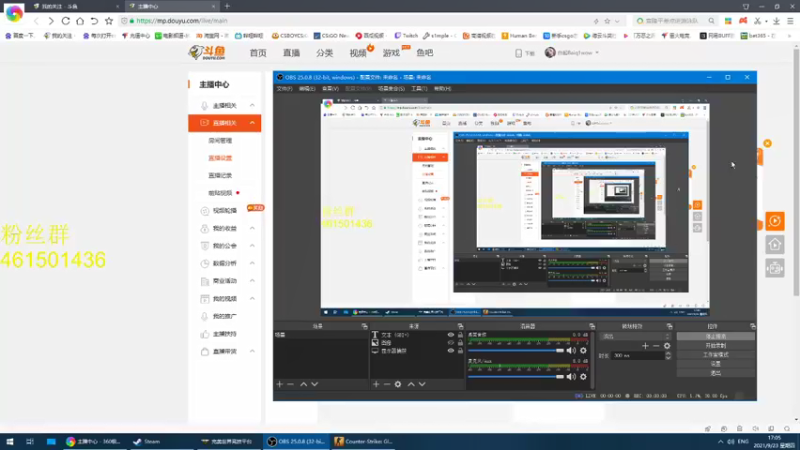This screenshot has height=450, width=800.
Task: Go to the browser home page icon
Action: click(x=80, y=21)
